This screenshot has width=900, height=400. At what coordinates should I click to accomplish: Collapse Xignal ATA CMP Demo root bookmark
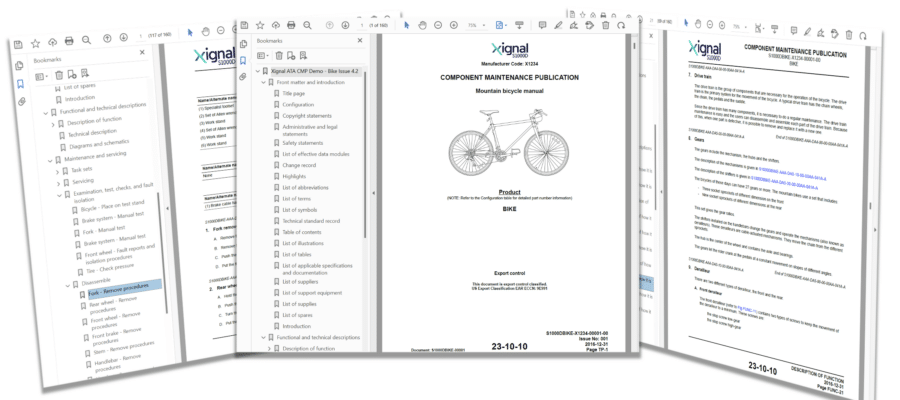[258, 71]
